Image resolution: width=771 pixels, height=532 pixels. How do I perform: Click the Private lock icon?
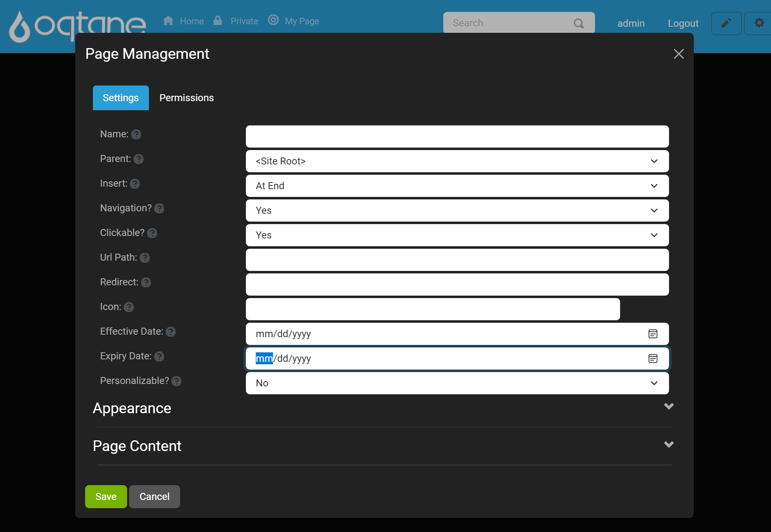pyautogui.click(x=218, y=21)
